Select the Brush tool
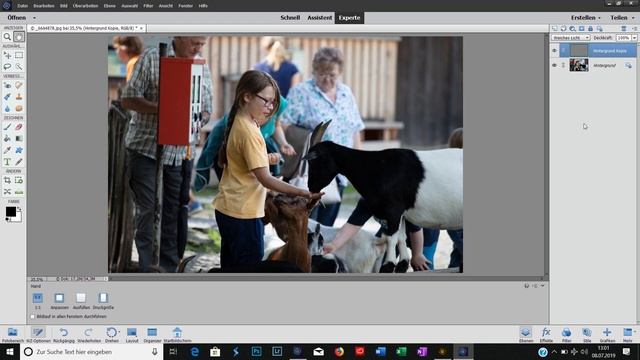This screenshot has width=640, height=360. pos(7,127)
